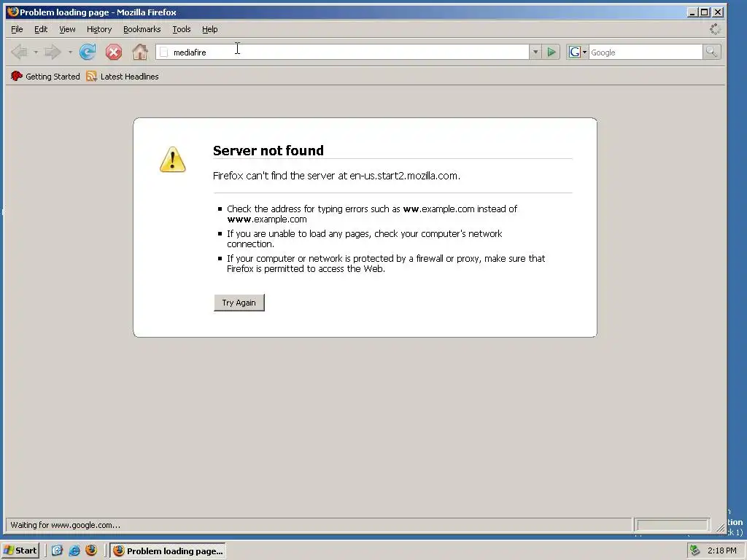The image size is (747, 560).
Task: Click the Back arrow navigation button
Action: point(20,52)
